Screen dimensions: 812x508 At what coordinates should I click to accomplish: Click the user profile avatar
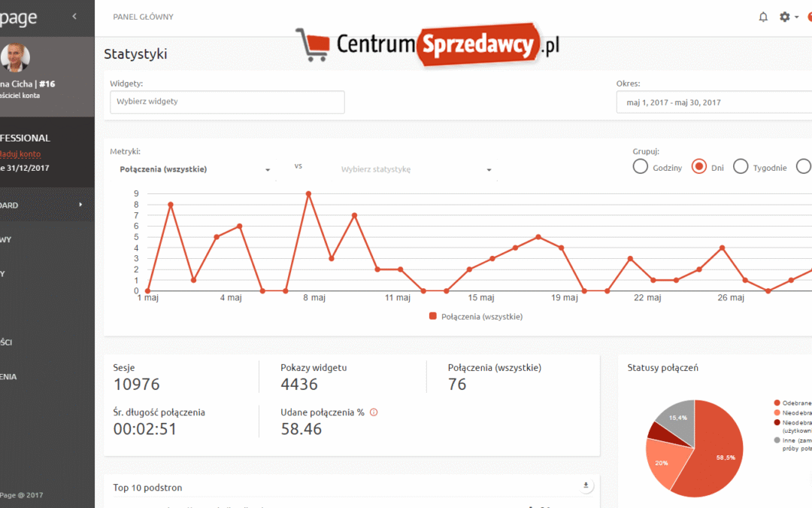[15, 57]
